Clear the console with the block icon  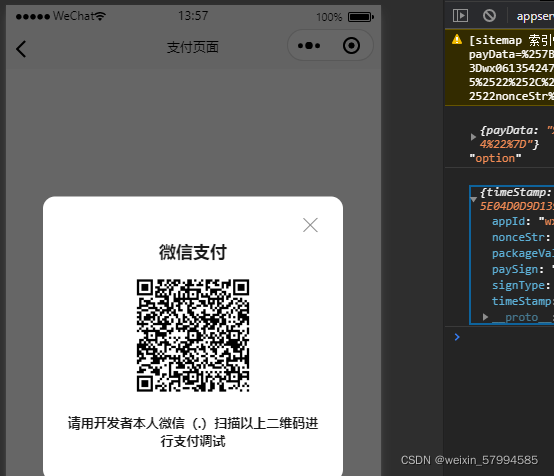[489, 16]
